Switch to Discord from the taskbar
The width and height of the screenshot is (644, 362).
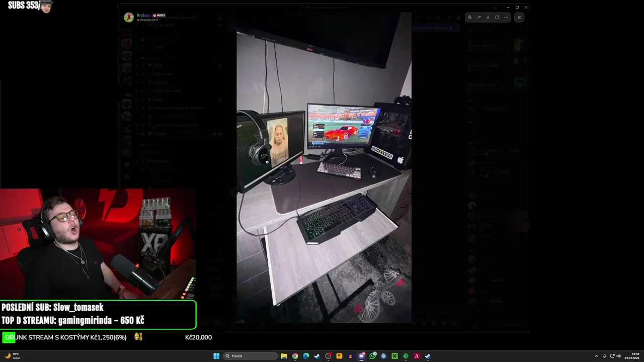click(361, 356)
